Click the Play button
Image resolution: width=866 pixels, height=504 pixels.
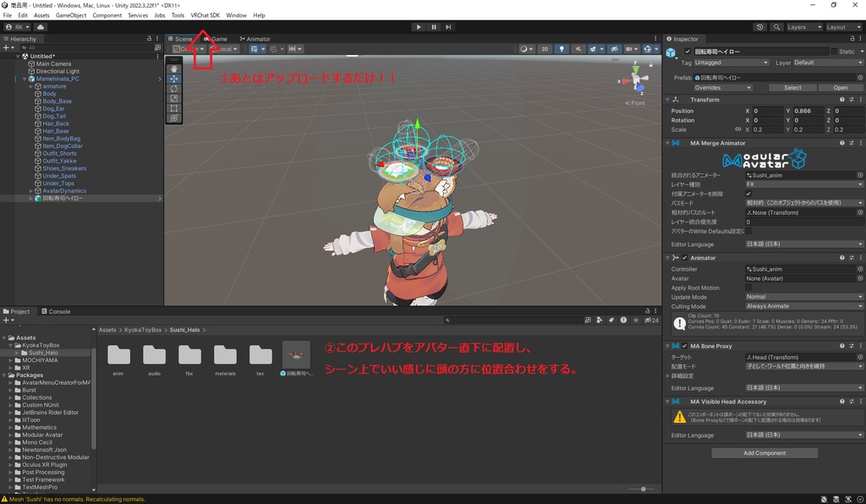419,27
